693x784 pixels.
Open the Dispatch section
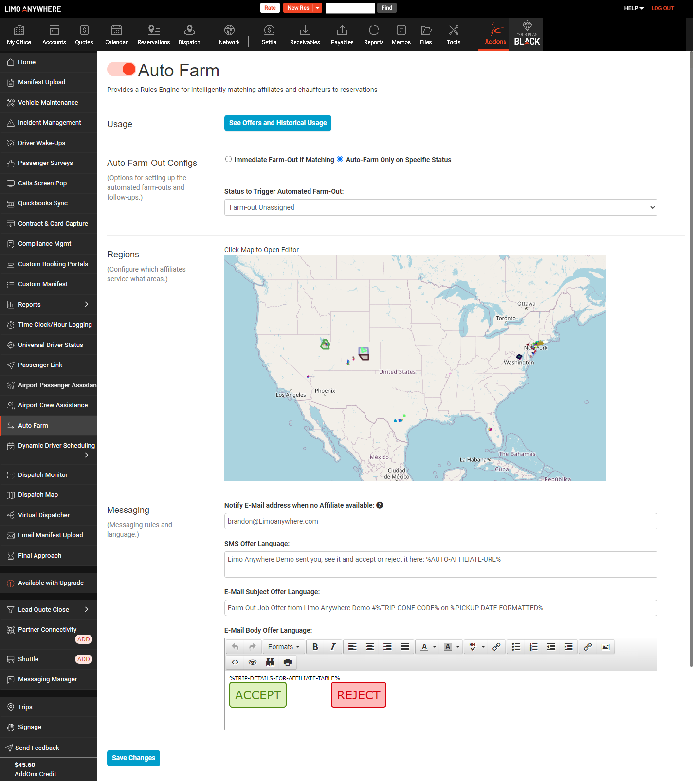click(189, 35)
